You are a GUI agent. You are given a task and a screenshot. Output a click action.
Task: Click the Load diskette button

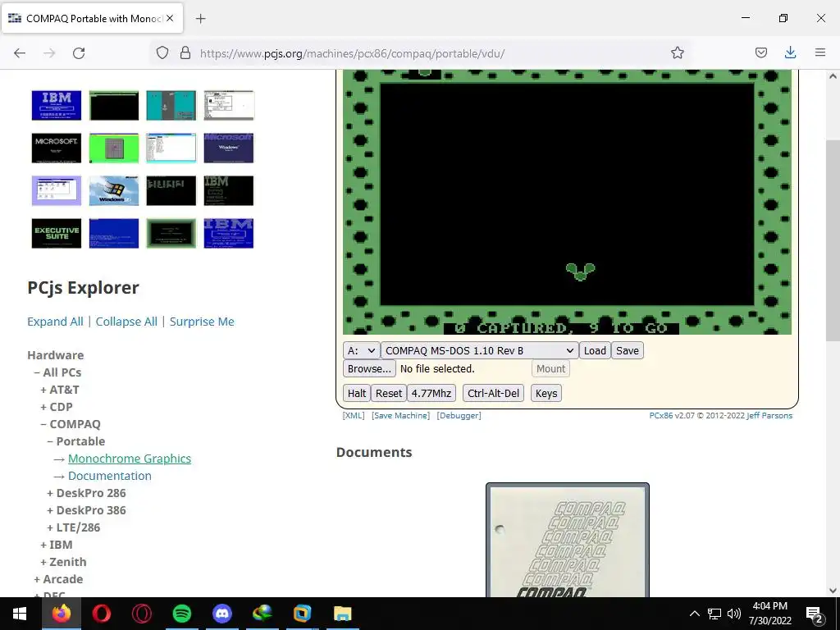(595, 350)
